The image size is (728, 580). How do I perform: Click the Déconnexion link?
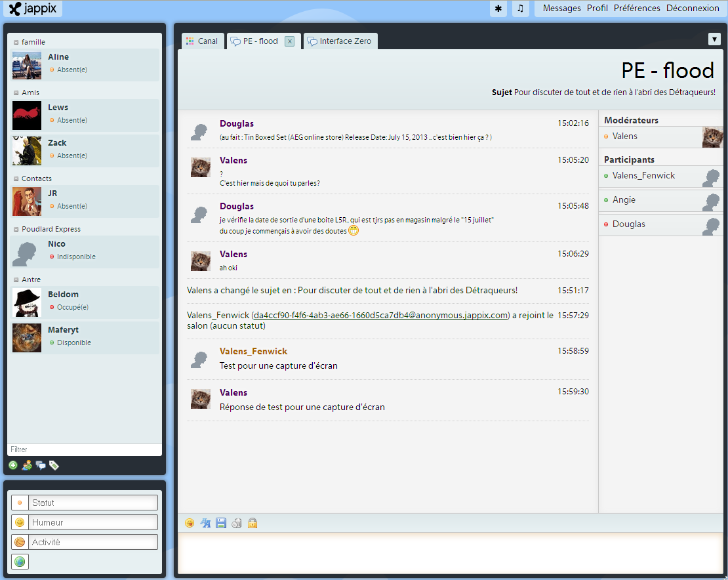[692, 9]
